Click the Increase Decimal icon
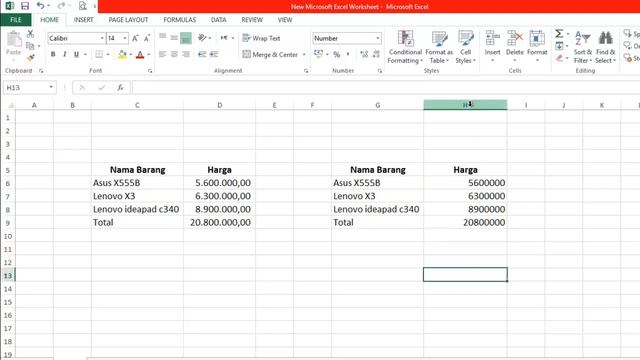Screen dimensions: 640x360 364,54
